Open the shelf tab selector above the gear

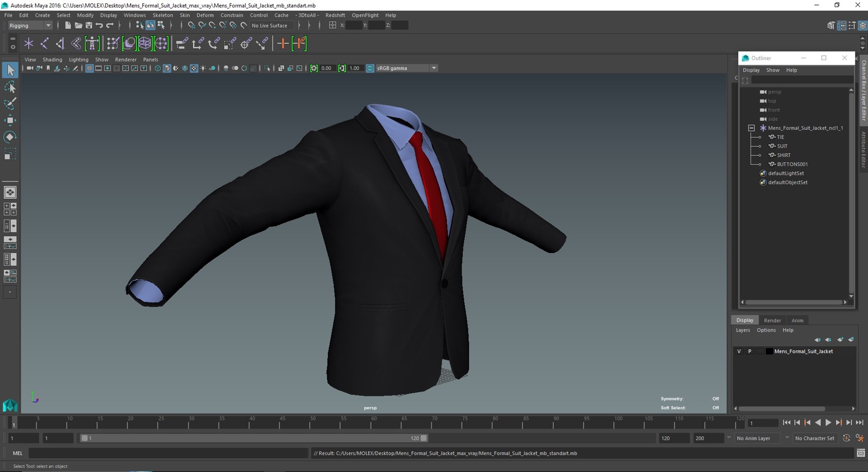pos(13,39)
